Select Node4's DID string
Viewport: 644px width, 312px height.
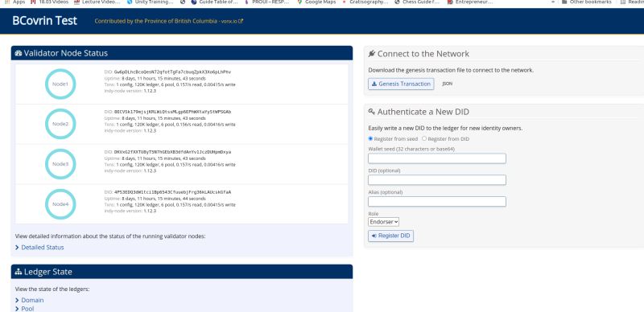(x=172, y=192)
